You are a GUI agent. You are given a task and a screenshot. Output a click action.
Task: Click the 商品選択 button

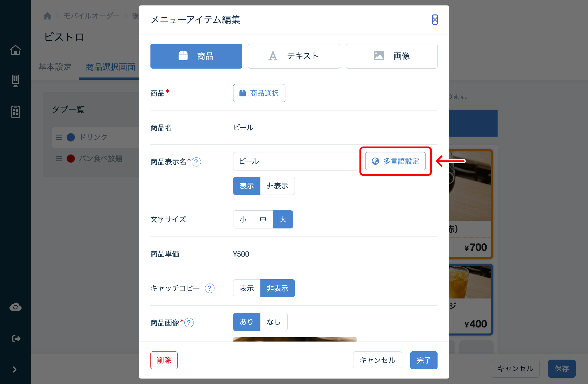click(x=259, y=93)
